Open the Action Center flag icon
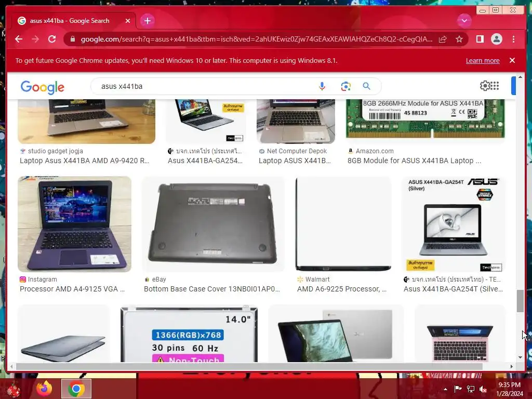 [458, 389]
